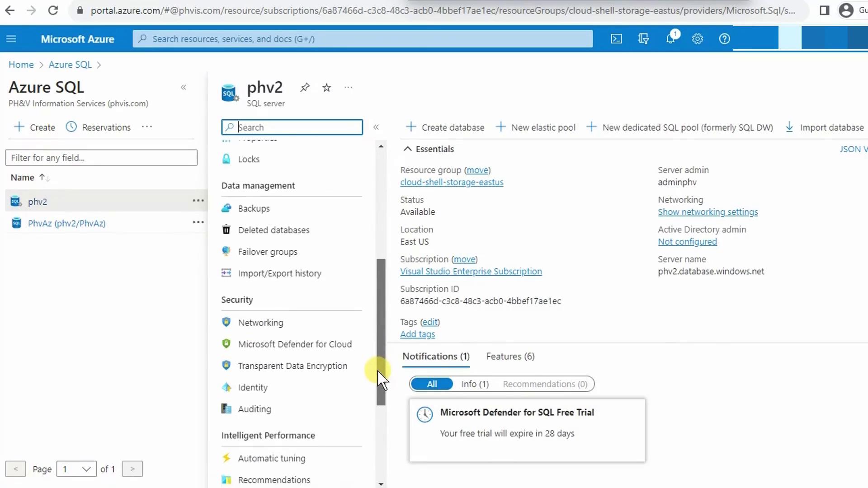Open the portal hamburger menu
This screenshot has width=868, height=488.
point(11,39)
